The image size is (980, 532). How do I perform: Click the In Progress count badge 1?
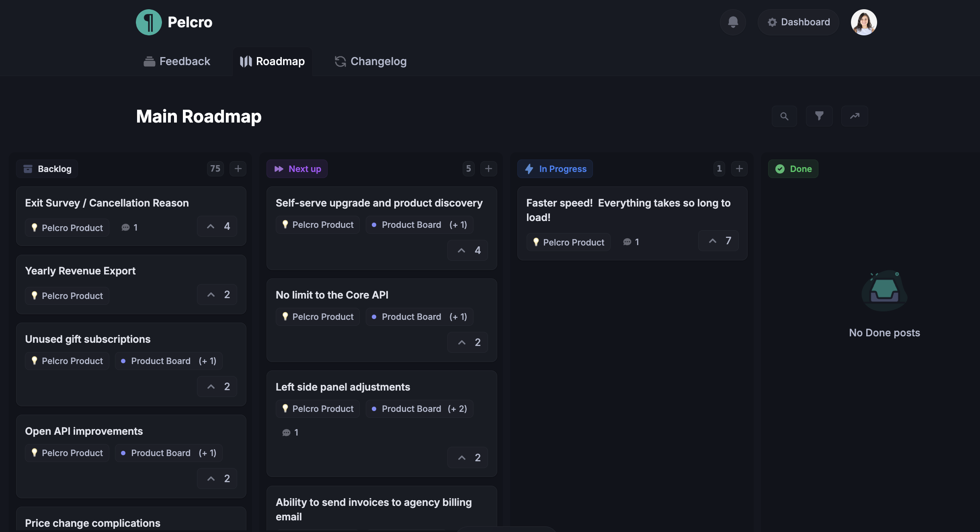[719, 168]
